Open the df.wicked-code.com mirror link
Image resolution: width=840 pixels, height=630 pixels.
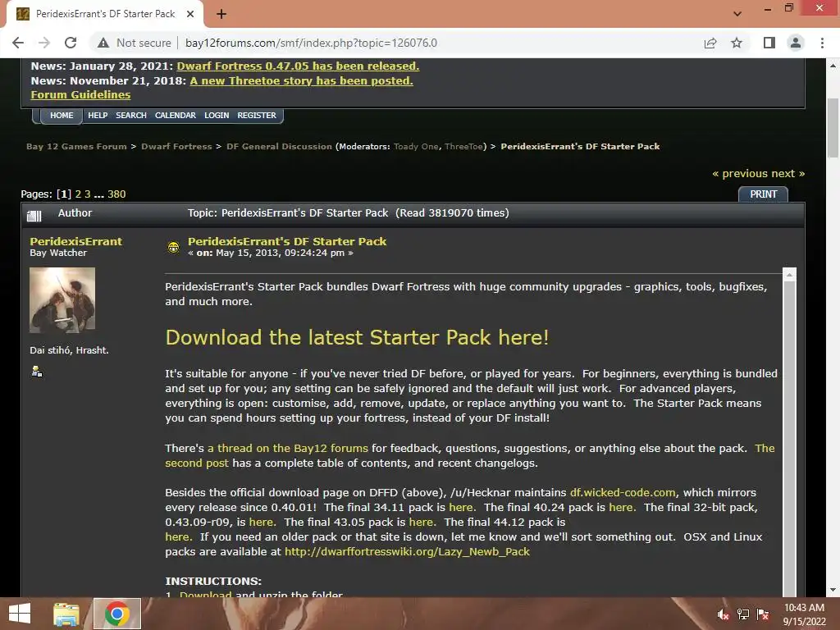coord(623,492)
